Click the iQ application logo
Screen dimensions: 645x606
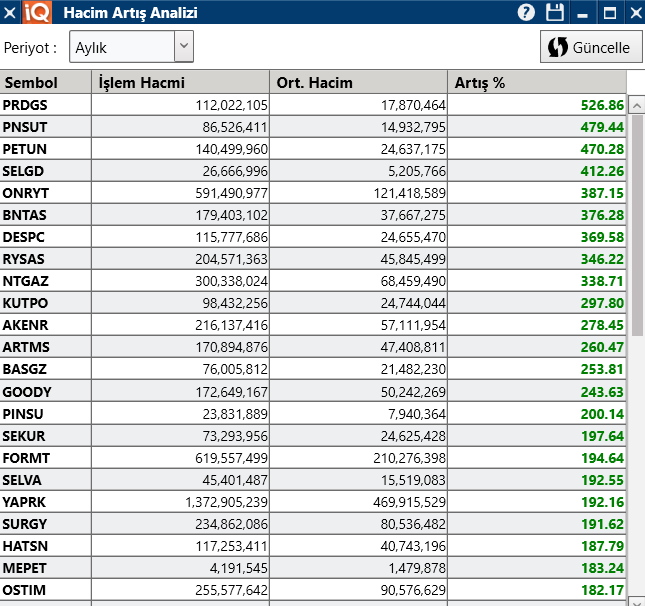37,12
